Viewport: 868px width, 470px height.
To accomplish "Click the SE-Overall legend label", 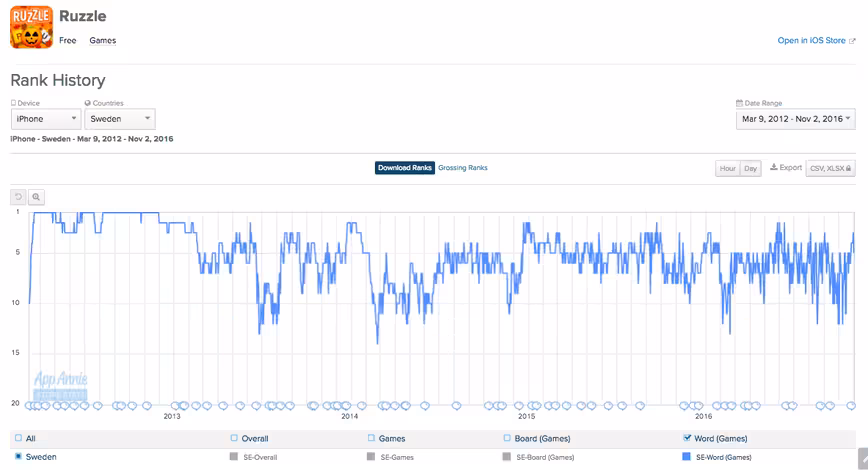I will coord(260,457).
